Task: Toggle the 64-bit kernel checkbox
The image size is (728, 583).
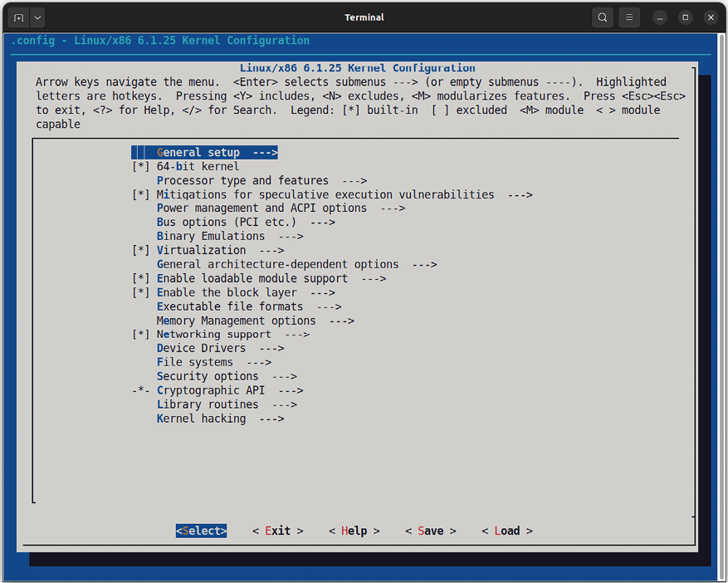Action: (140, 166)
